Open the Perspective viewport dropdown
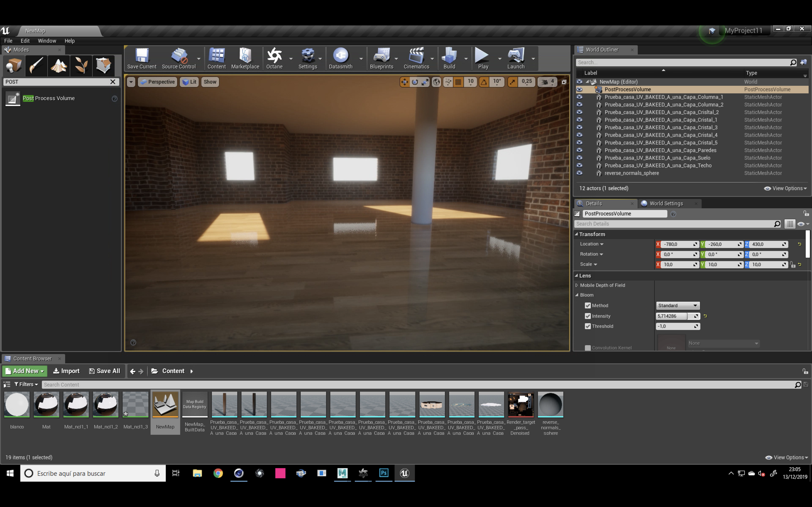This screenshot has height=507, width=812. (x=158, y=82)
